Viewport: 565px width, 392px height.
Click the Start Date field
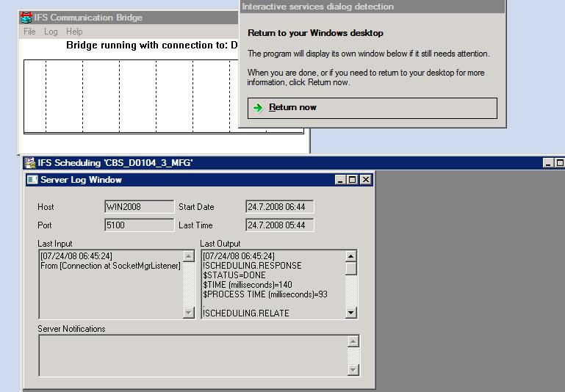coord(280,207)
